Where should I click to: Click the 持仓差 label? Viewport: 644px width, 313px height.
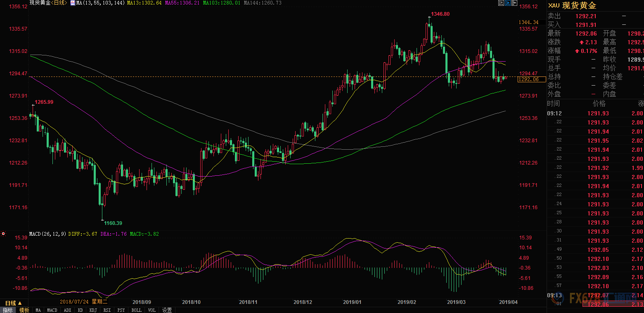[613, 77]
